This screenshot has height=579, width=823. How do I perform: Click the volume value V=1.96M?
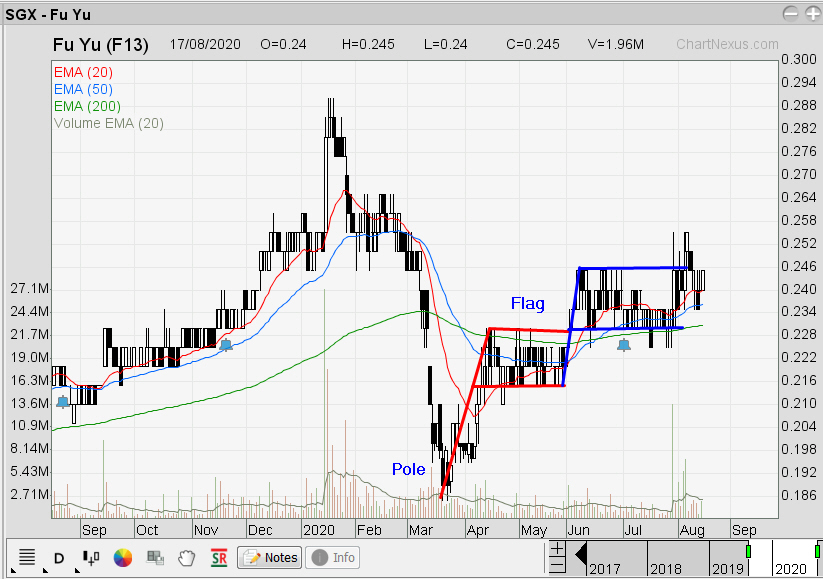pyautogui.click(x=616, y=44)
